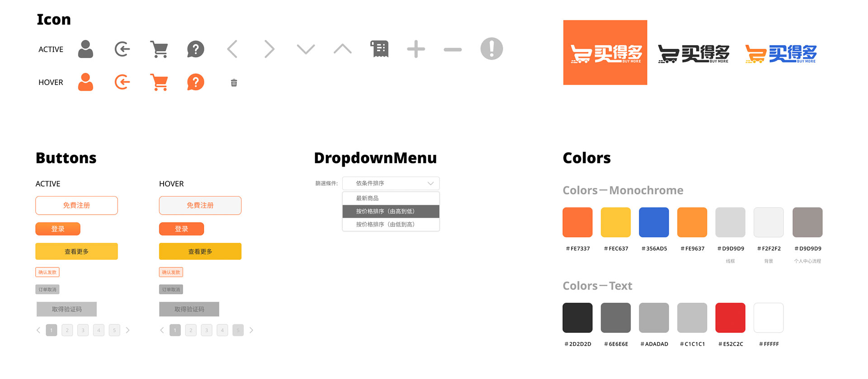Click the minus icon
This screenshot has width=868, height=379.
(453, 49)
